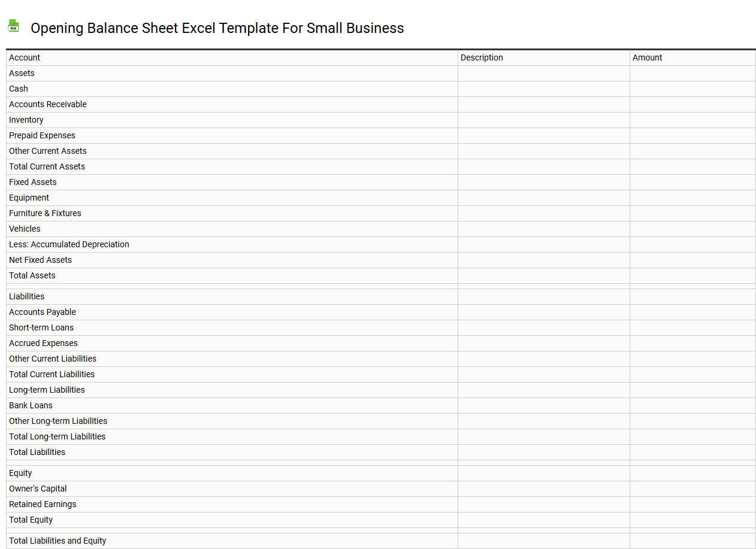Click the Description cell for Owner's Capital

(543, 489)
